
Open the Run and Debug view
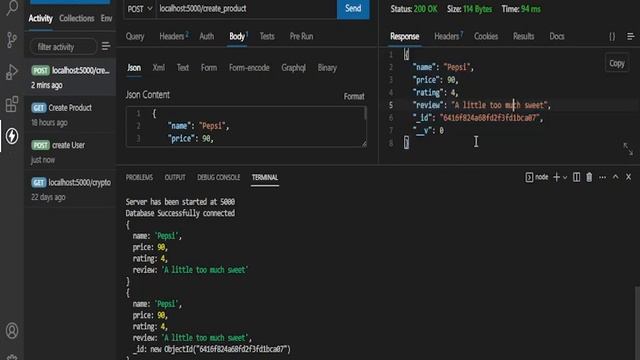12,72
